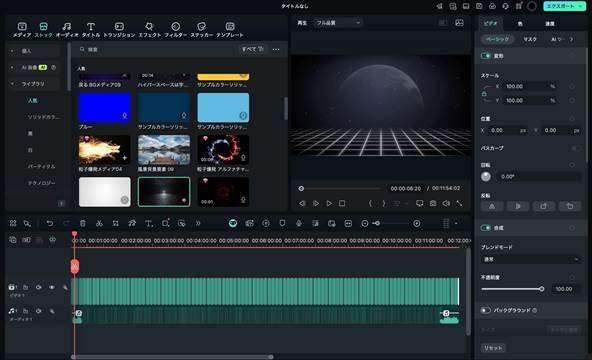
Task: Show more property sub-tabs chevron
Action: pyautogui.click(x=571, y=39)
